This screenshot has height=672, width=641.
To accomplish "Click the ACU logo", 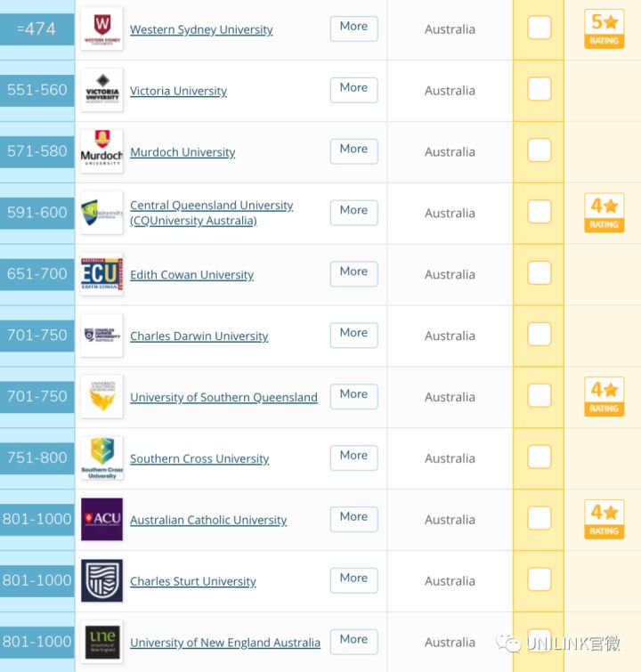I will tap(102, 519).
